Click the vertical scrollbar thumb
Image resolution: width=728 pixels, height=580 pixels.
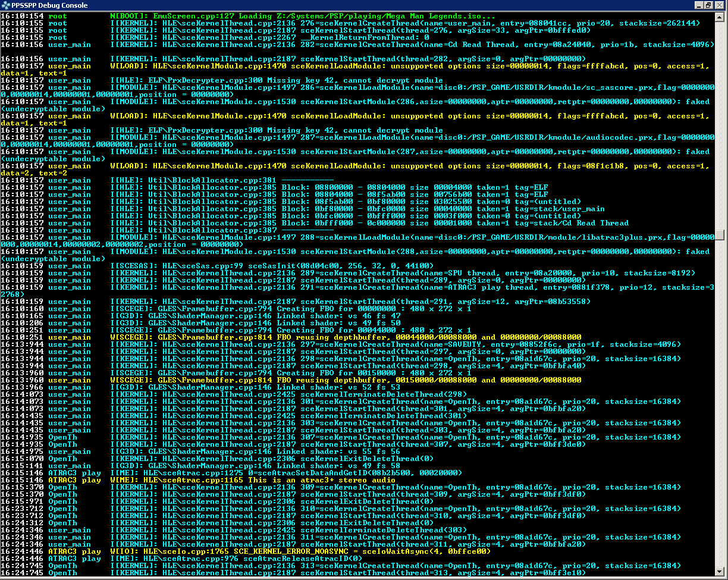[721, 236]
